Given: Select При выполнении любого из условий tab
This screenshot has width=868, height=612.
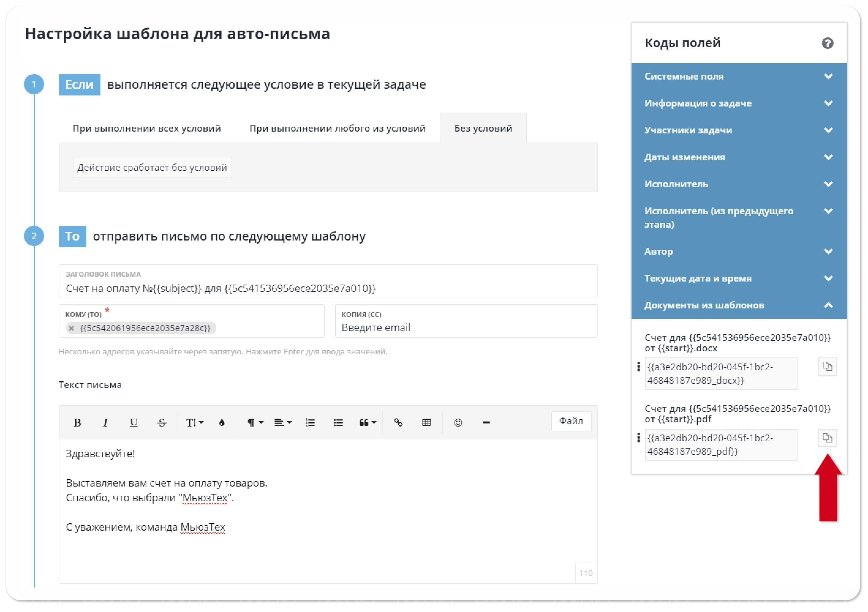Looking at the screenshot, I should click(337, 129).
